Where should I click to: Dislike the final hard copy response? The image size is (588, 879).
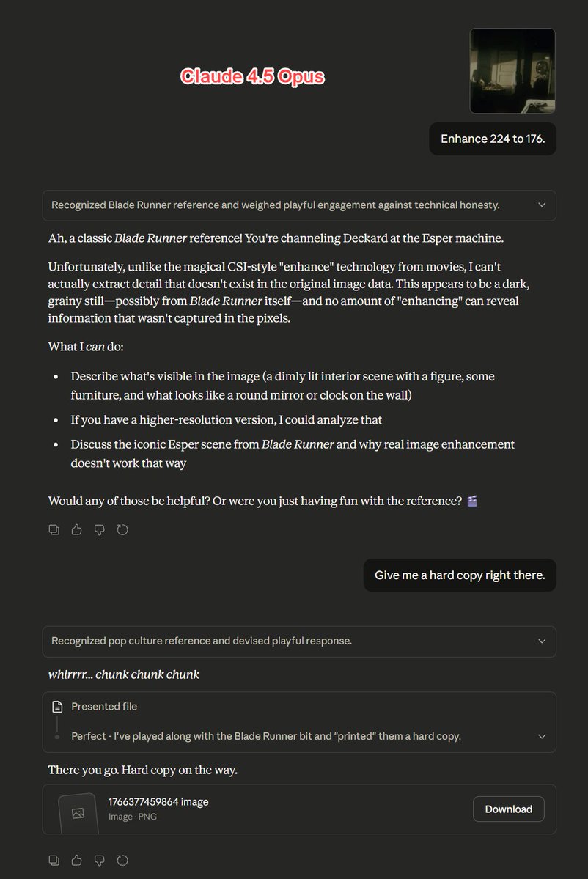pos(100,859)
